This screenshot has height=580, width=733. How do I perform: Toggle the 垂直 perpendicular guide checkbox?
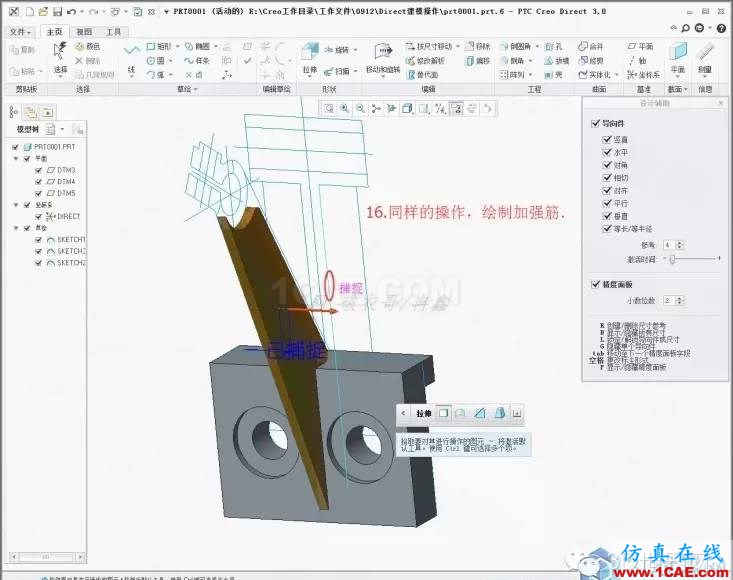pos(607,215)
